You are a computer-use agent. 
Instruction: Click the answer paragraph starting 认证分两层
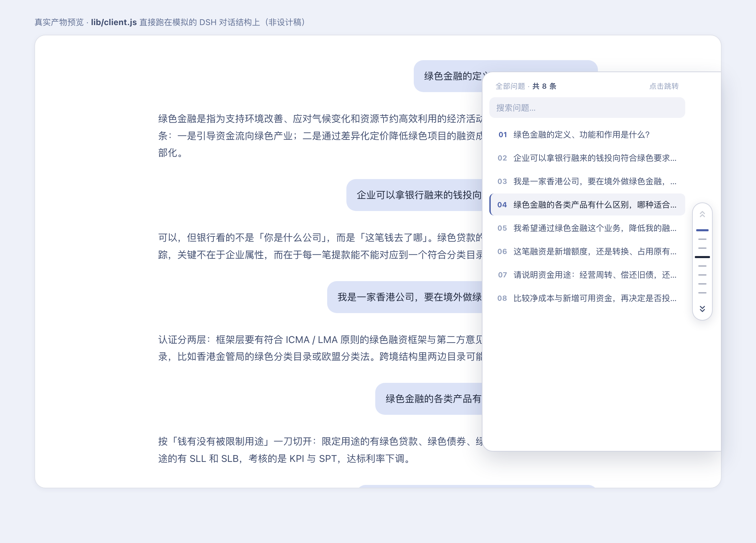(x=320, y=348)
